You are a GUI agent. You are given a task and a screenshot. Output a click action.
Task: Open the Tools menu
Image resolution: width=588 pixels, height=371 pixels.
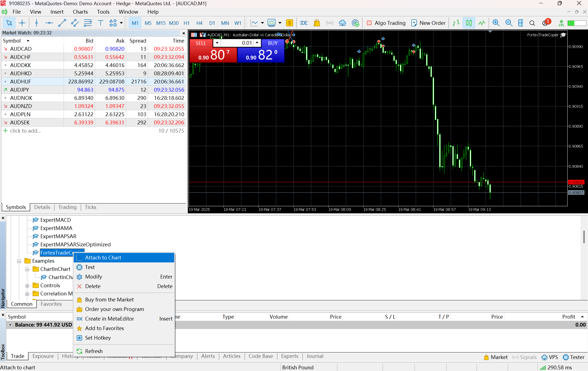(103, 12)
